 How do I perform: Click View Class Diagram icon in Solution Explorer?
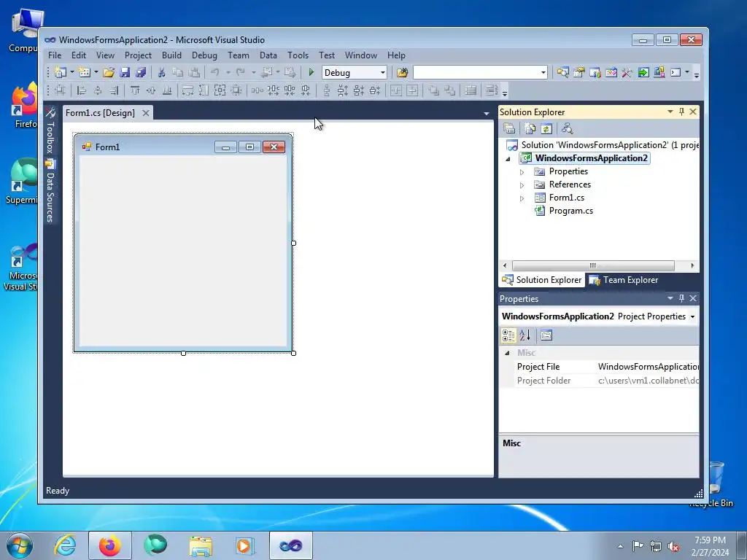coord(567,128)
